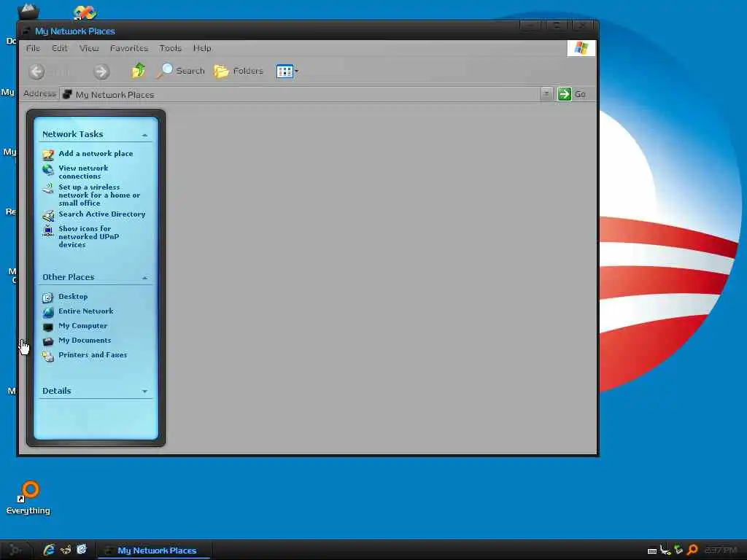Click the Start button on taskbar
Screen dimensions: 747x560
coord(15,550)
